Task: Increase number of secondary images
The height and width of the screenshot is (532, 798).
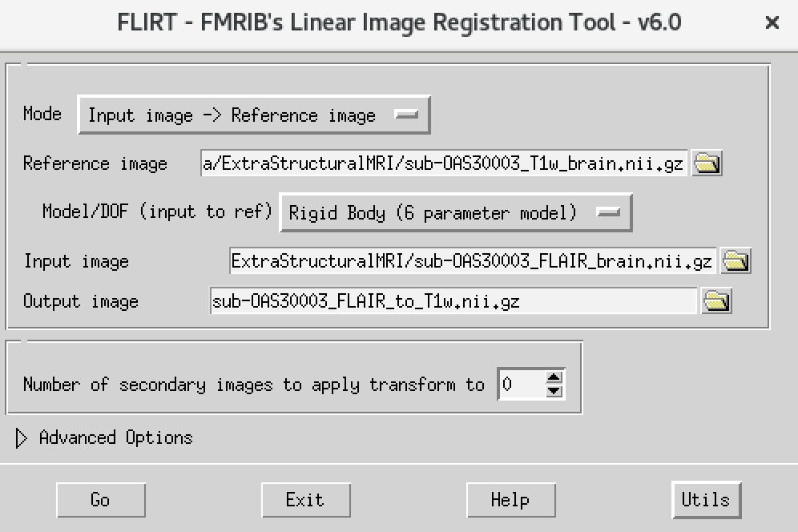Action: 554,377
